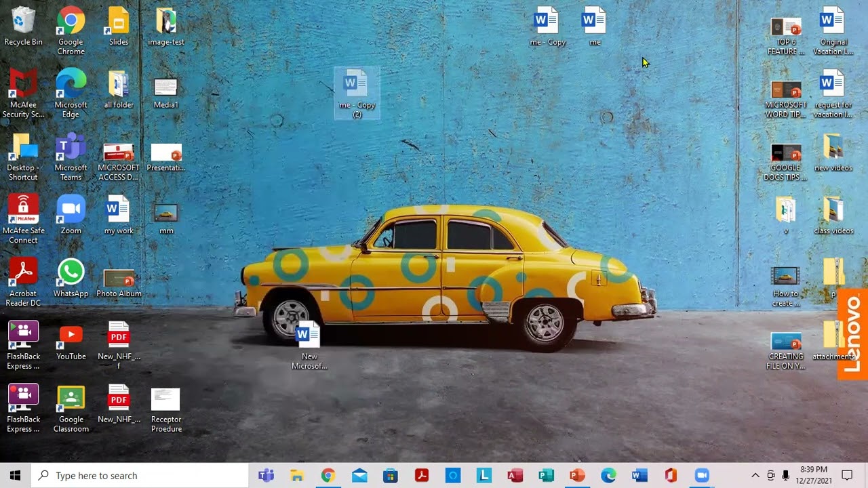Viewport: 868px width, 488px height.
Task: Click the 'Type here to search' box
Action: pyautogui.click(x=140, y=476)
